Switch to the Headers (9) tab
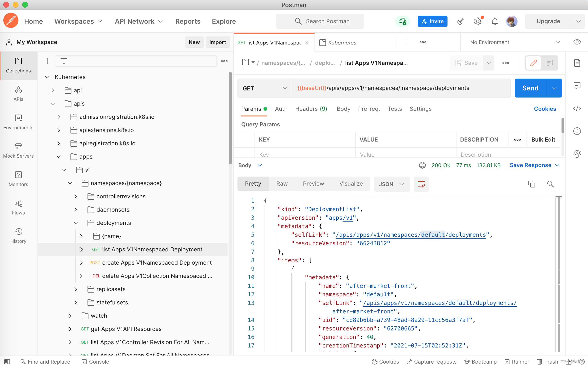Viewport: 588px width, 365px height. [x=311, y=109]
